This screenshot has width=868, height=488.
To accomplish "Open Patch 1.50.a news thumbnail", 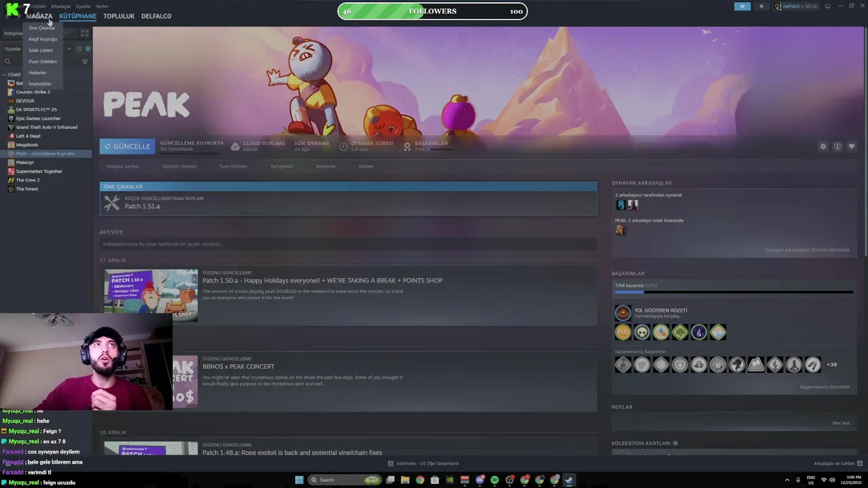I will point(151,295).
